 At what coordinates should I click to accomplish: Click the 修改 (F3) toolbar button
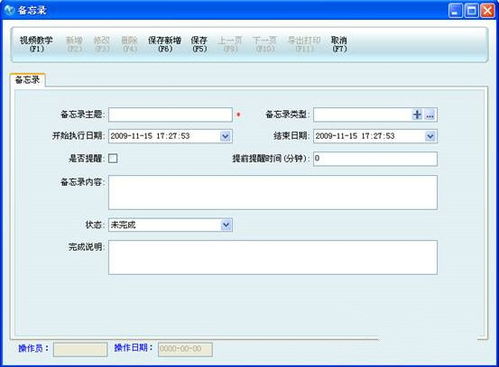click(x=102, y=44)
